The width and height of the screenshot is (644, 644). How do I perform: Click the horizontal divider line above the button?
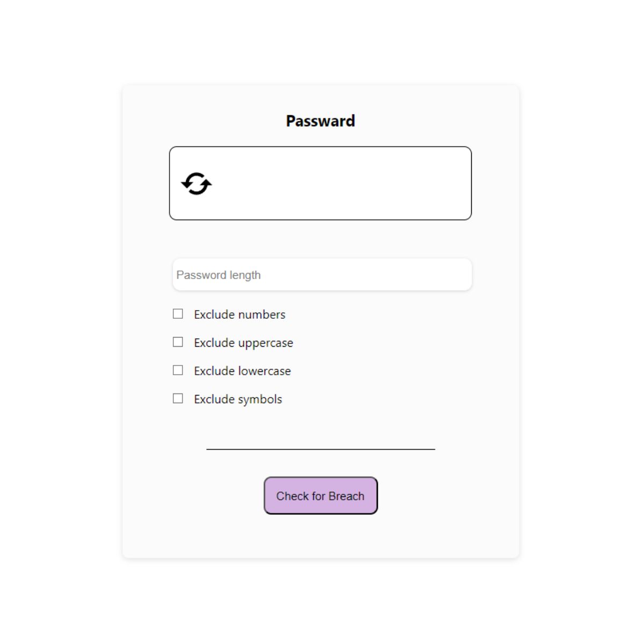[x=320, y=449]
